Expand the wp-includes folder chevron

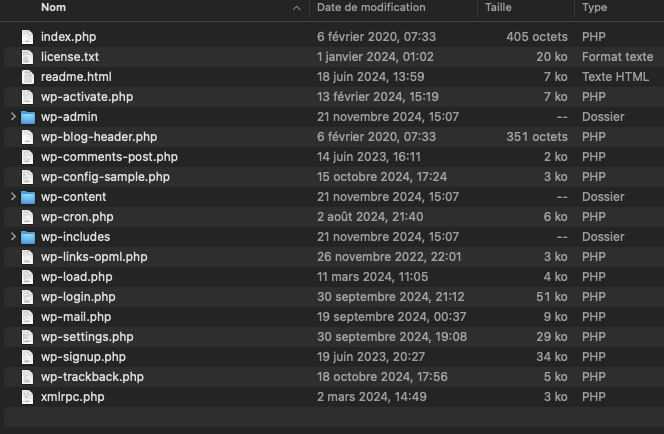pos(12,237)
